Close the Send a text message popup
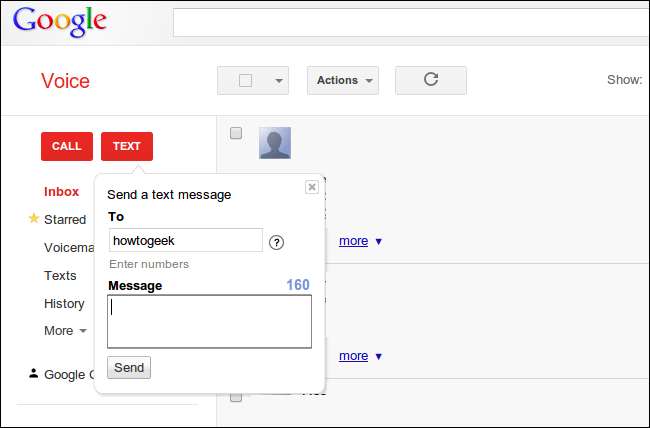This screenshot has width=650, height=428. tap(312, 187)
